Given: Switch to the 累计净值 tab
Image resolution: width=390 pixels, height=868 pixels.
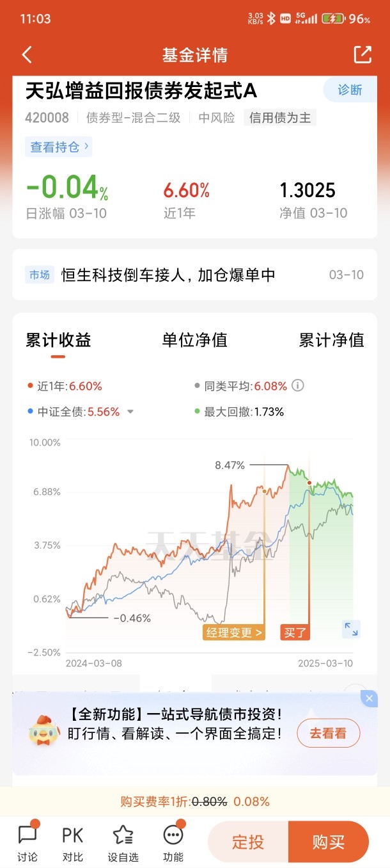Looking at the screenshot, I should point(331,340).
